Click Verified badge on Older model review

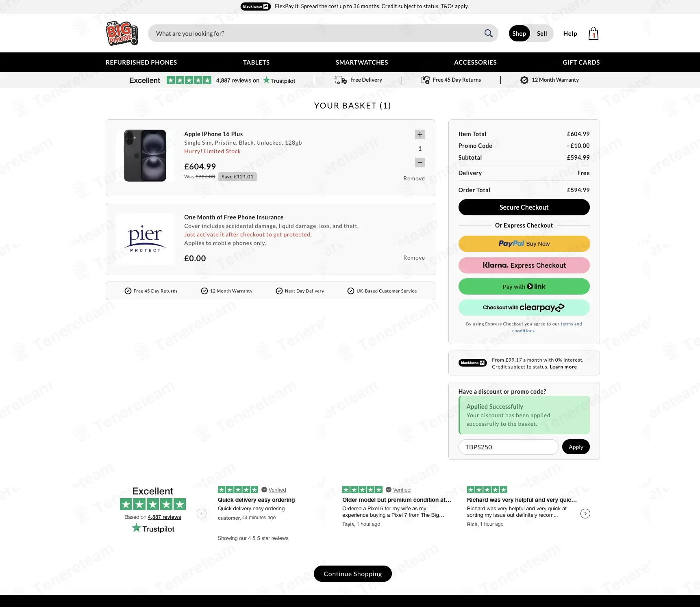point(398,490)
